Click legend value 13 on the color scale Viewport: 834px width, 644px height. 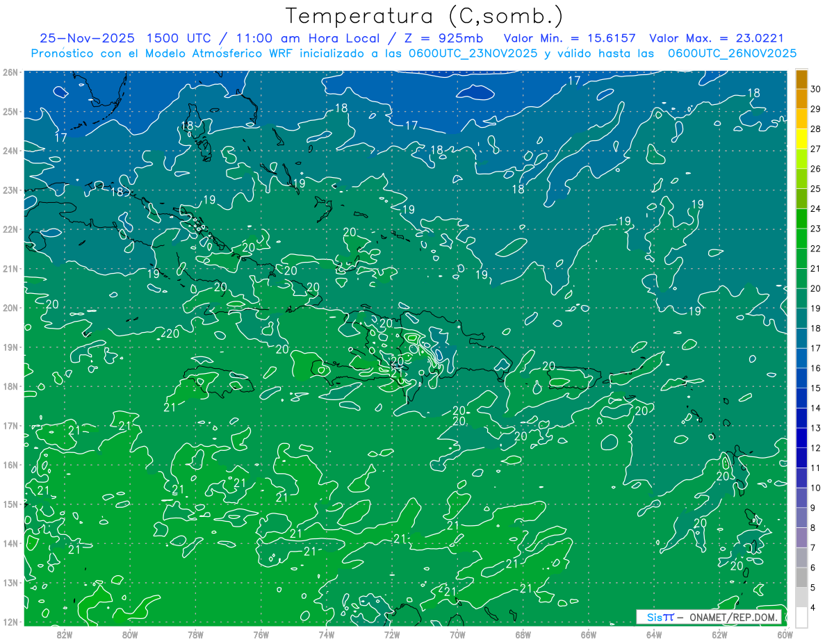(x=815, y=428)
